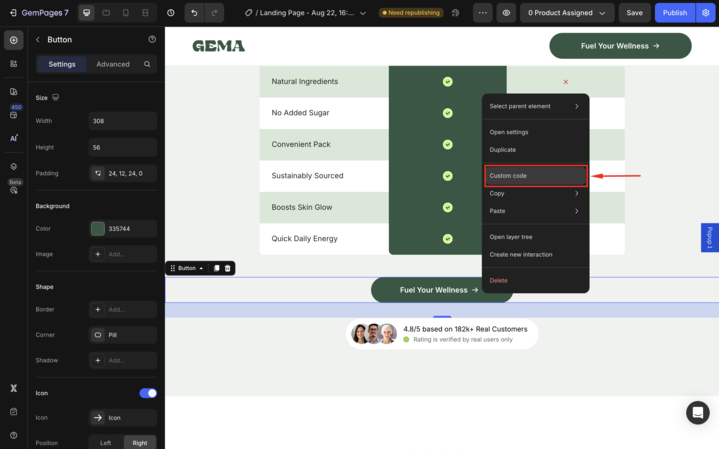Expand Select parent element submenu
This screenshot has height=449, width=719.
534,106
